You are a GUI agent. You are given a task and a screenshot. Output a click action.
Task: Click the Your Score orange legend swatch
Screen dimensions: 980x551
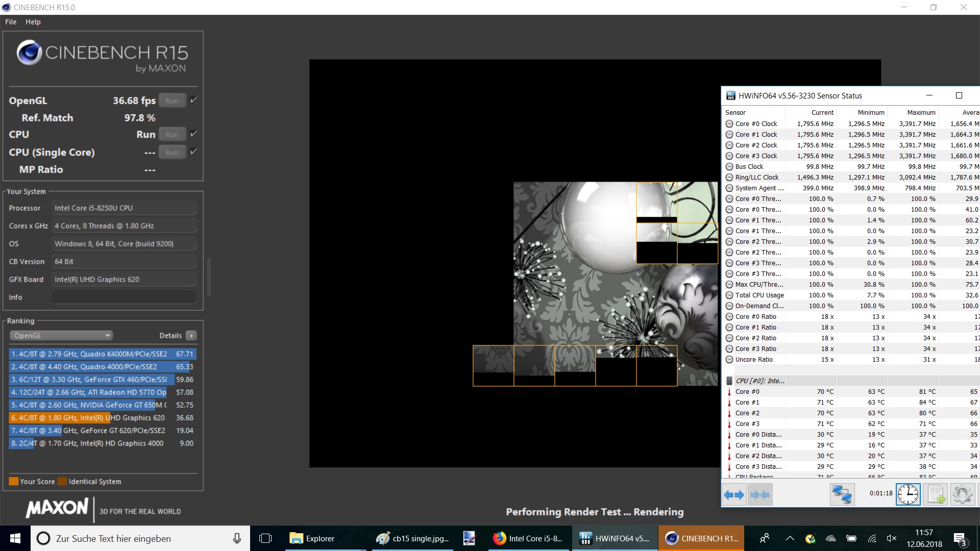click(x=14, y=481)
